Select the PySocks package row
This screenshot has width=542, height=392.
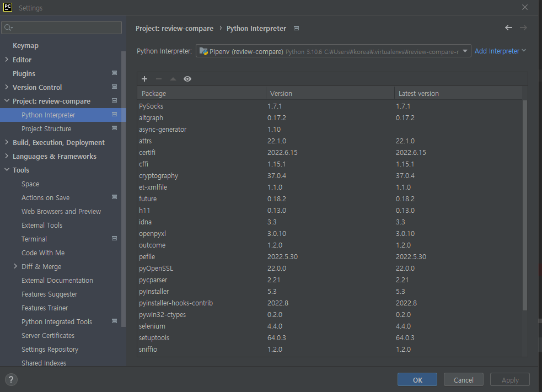(330, 106)
